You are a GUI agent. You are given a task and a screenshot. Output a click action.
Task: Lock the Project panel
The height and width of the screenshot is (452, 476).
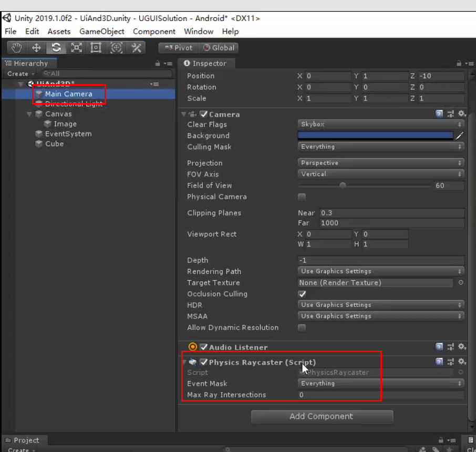(x=441, y=440)
